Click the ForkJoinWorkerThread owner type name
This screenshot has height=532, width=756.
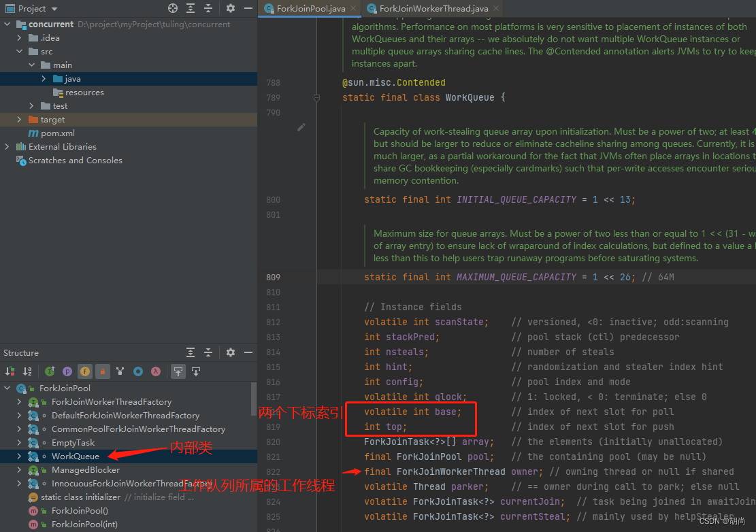coord(450,471)
